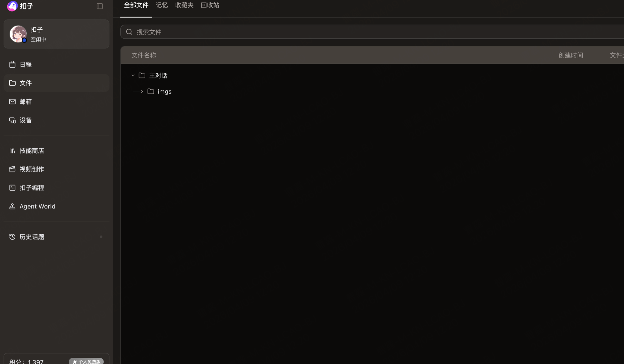The image size is (624, 364).
Task: Sort by the 创建时间 column header
Action: 571,55
